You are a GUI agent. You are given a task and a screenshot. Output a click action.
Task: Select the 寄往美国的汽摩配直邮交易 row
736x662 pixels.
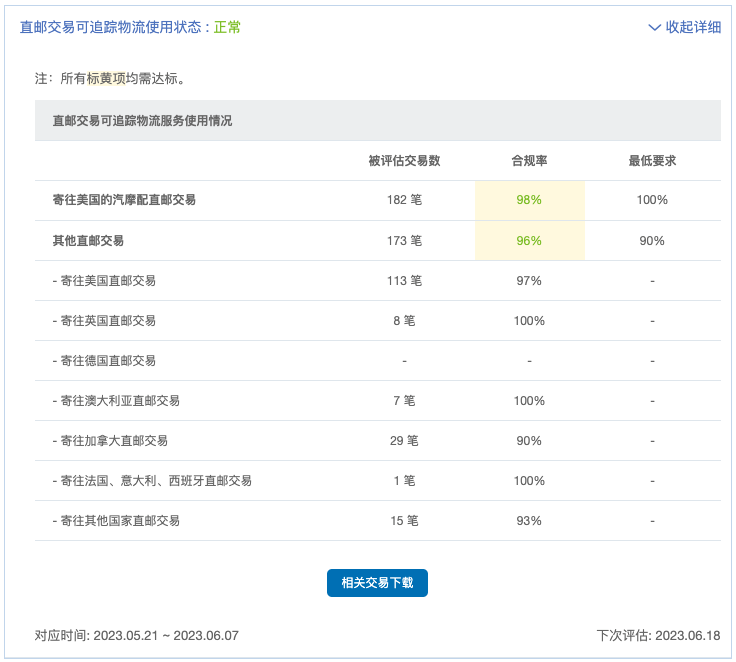point(378,200)
